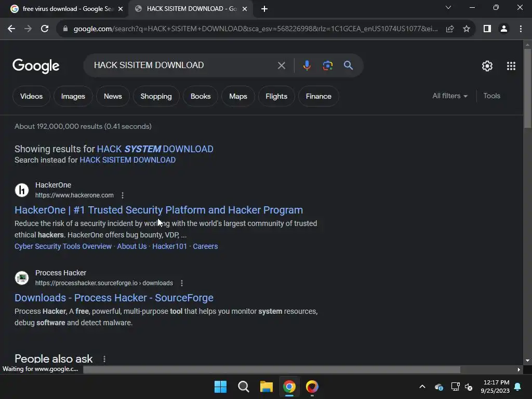The image size is (532, 399).
Task: Filter results by Videos
Action: [31, 96]
